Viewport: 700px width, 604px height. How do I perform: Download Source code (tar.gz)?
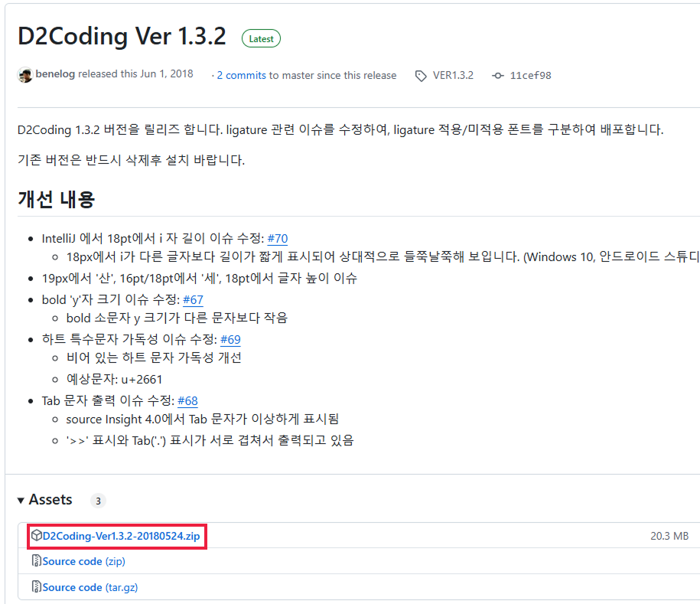pyautogui.click(x=90, y=587)
